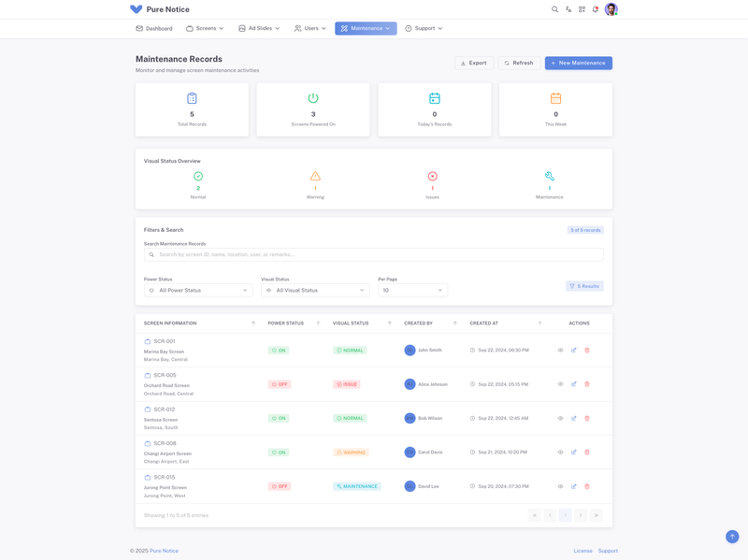Delete the SCR-012 record
The width and height of the screenshot is (748, 560).
587,419
